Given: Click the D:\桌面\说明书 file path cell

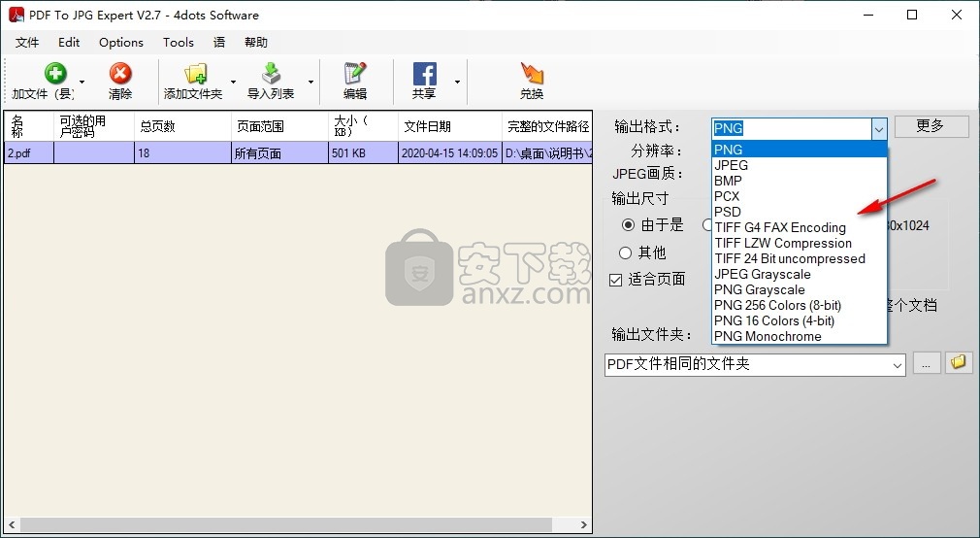Looking at the screenshot, I should pos(547,153).
